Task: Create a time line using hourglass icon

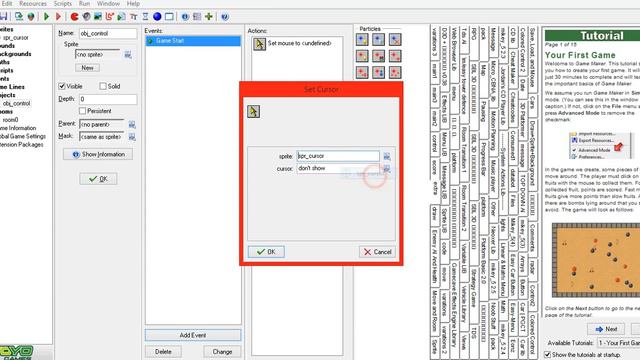Action: pos(145,16)
